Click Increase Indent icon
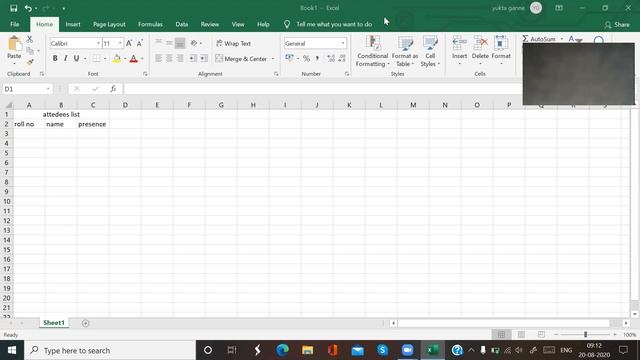 [204, 58]
